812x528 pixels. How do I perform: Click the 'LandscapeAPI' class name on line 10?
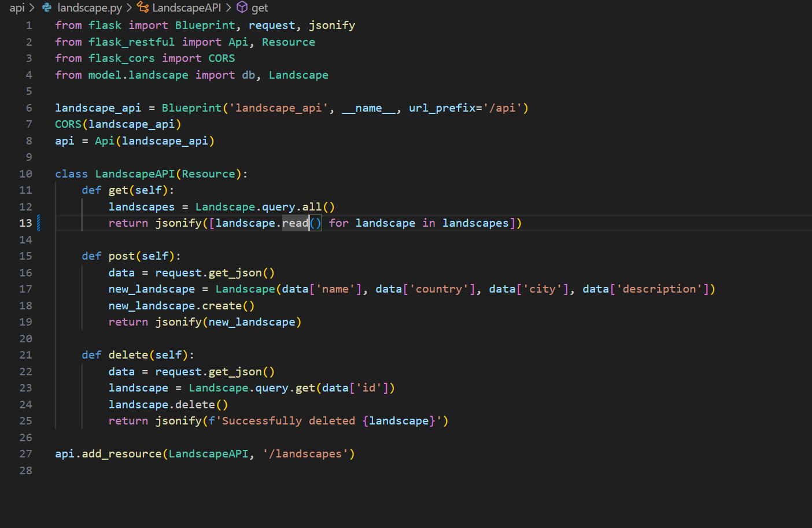click(x=135, y=174)
